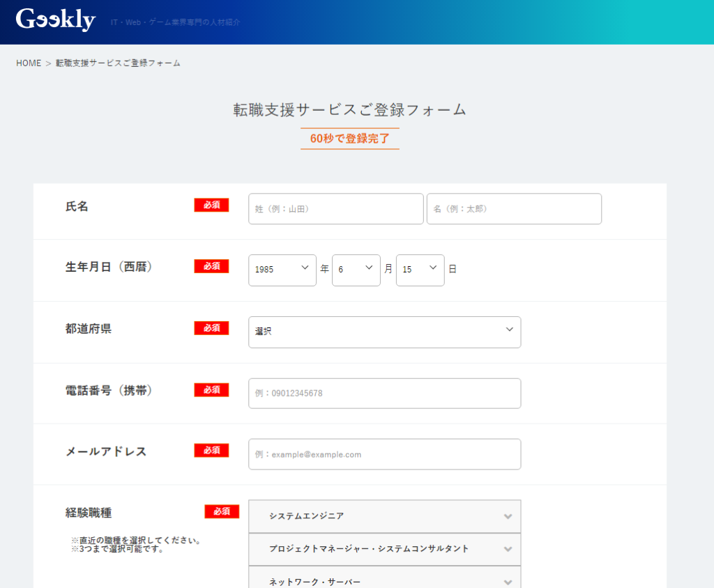Click the 必須 badge next to メールアドレス

(x=211, y=451)
